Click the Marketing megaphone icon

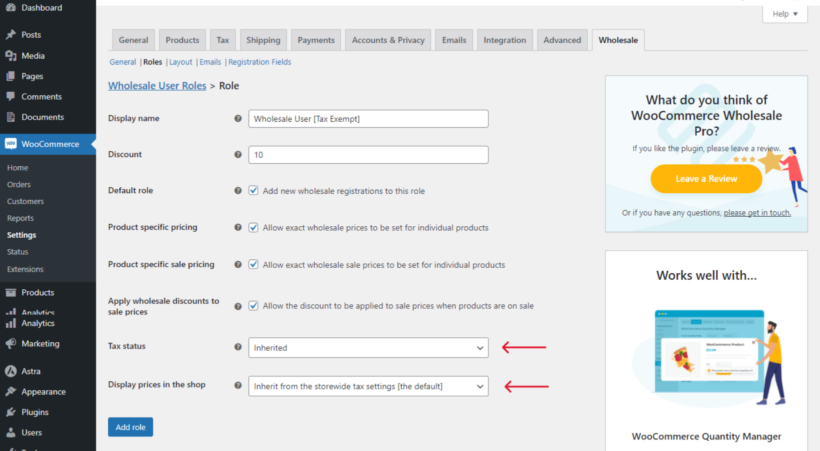(10, 344)
